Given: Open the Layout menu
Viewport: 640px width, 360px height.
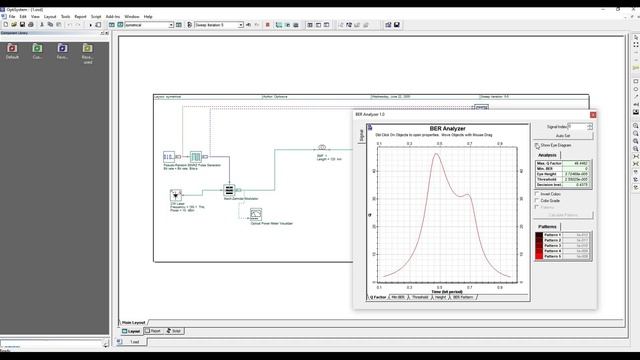Looking at the screenshot, I should [x=50, y=17].
